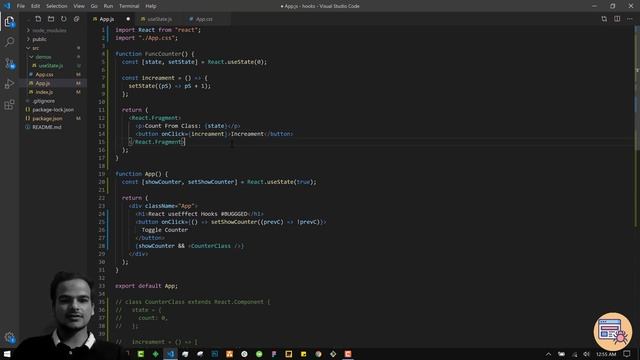The image size is (640, 360).
Task: Open the editor More Actions ellipsis
Action: tap(630, 19)
